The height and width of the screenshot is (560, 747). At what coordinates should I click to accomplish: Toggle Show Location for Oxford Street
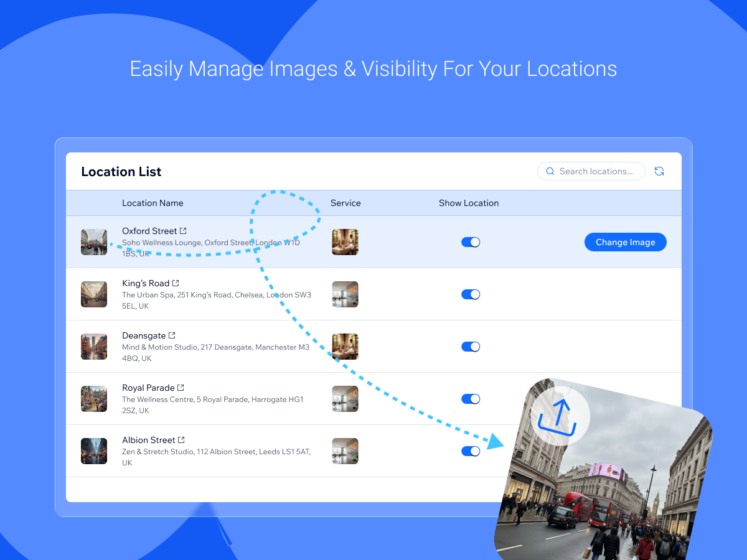(471, 242)
